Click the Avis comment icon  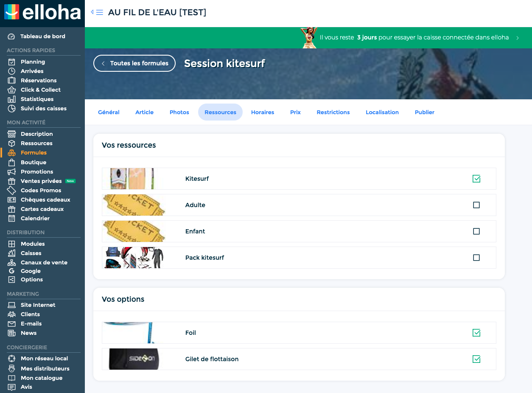pyautogui.click(x=12, y=387)
